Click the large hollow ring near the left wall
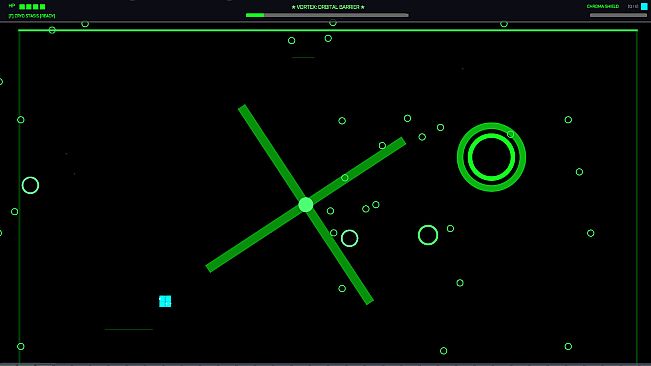Screen dimensions: 651x366 30,185
